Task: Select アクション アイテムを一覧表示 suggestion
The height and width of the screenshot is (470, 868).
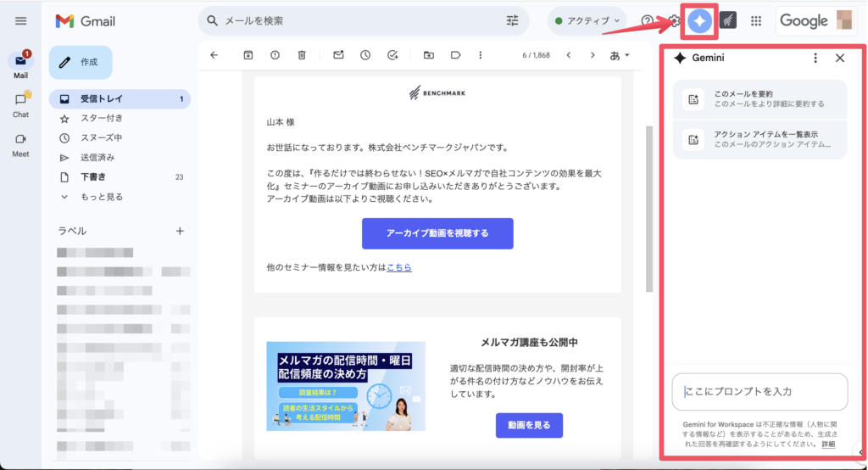Action: 759,139
